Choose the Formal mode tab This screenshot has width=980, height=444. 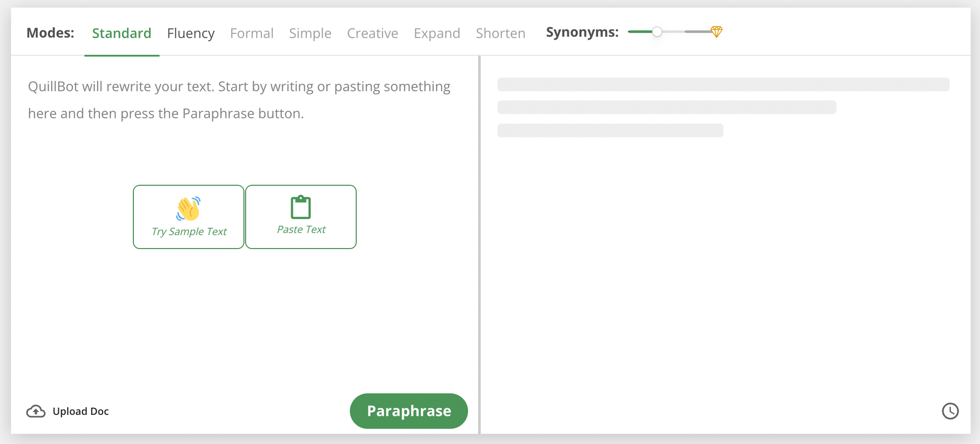[252, 33]
